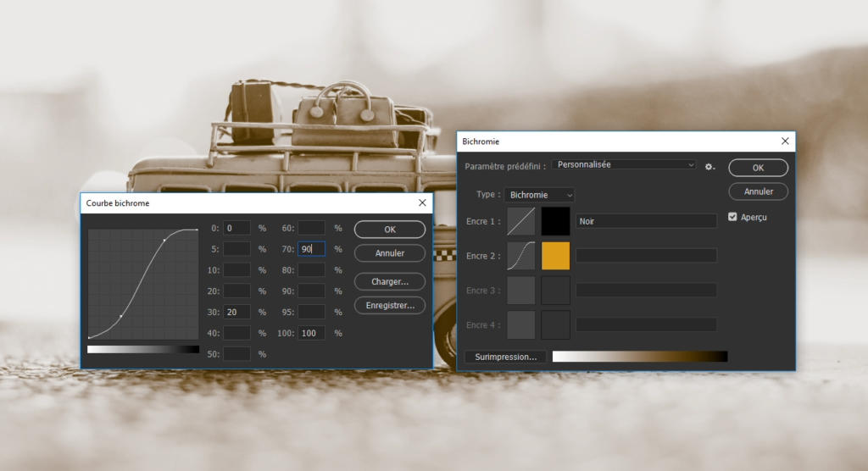Click the 5% curve value field
The image size is (868, 471).
coord(237,249)
